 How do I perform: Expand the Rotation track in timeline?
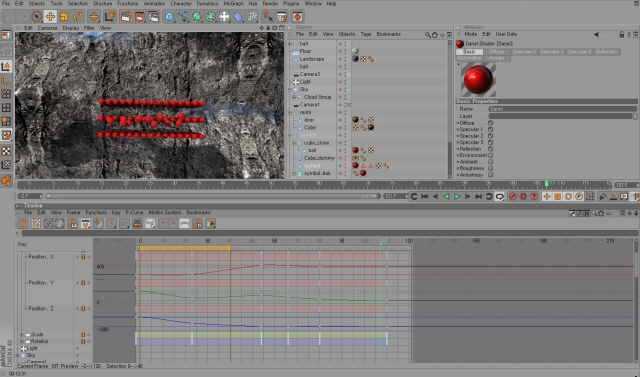pos(22,342)
